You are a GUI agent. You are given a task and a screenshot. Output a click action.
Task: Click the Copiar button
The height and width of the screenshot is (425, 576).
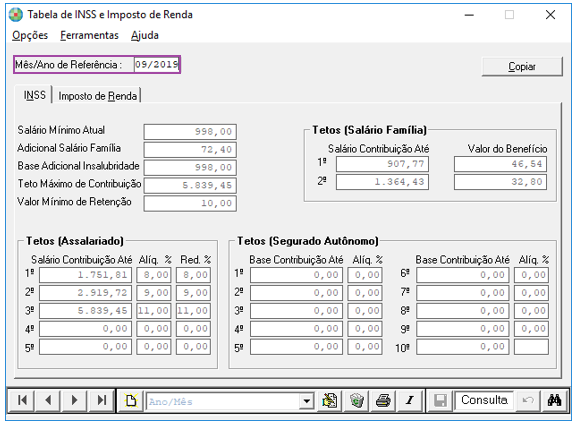522,66
